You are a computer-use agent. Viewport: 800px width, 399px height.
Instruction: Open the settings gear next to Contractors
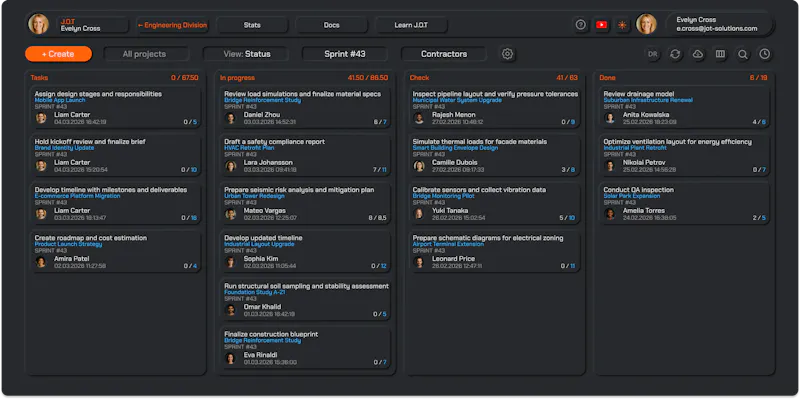pyautogui.click(x=507, y=54)
